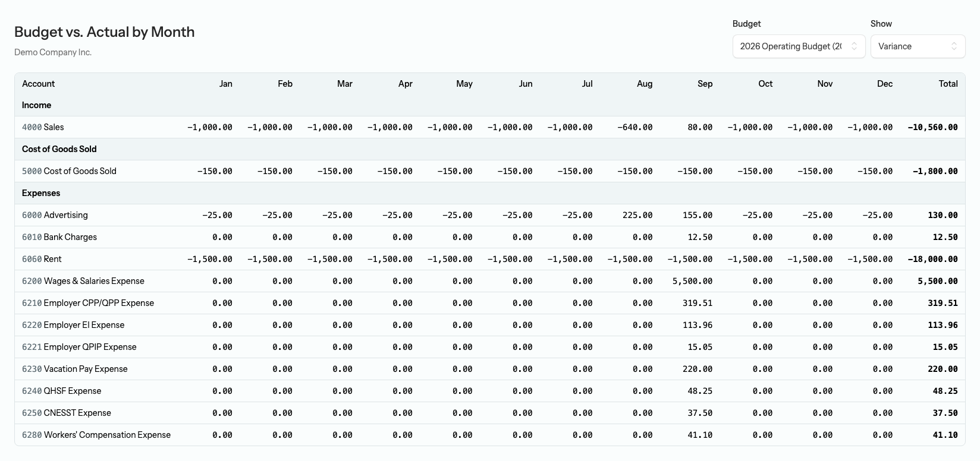Select the 5000 Cost of Goods Sold account
The width and height of the screenshot is (980, 461).
tap(69, 171)
